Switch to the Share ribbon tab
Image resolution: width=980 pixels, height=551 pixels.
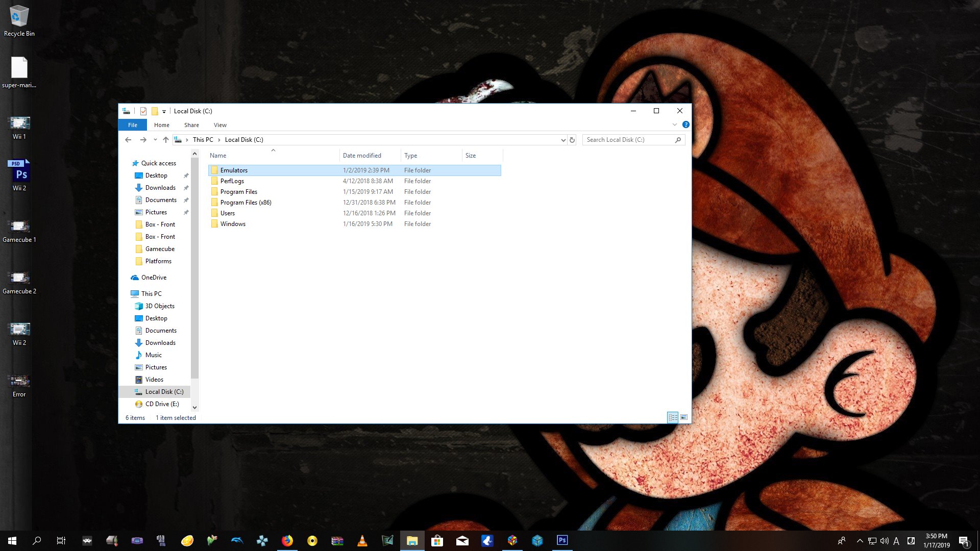click(x=191, y=125)
